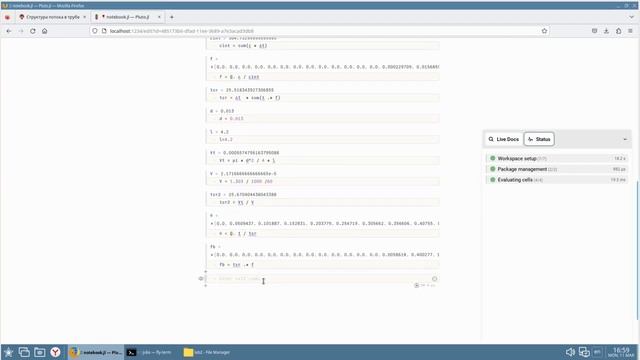This screenshot has height=360, width=640.
Task: Open the clock showing 16:59 in tray
Action: coord(621,352)
